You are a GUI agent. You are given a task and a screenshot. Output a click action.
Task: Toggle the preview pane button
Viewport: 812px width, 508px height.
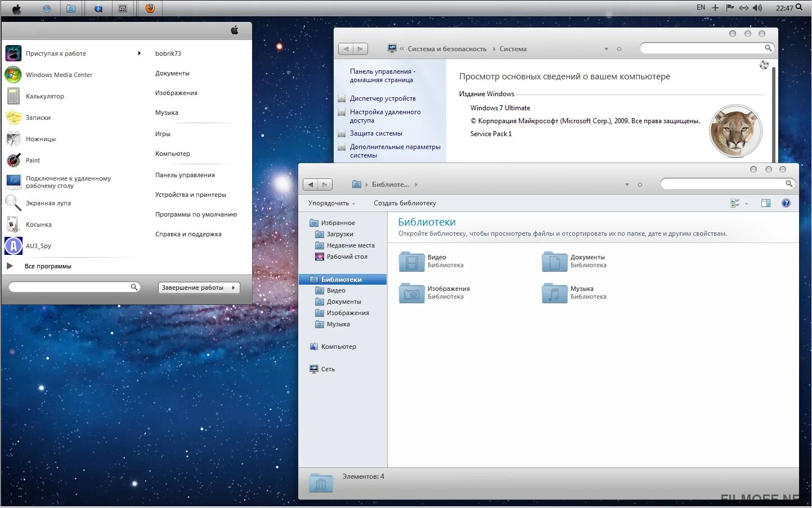(x=765, y=203)
